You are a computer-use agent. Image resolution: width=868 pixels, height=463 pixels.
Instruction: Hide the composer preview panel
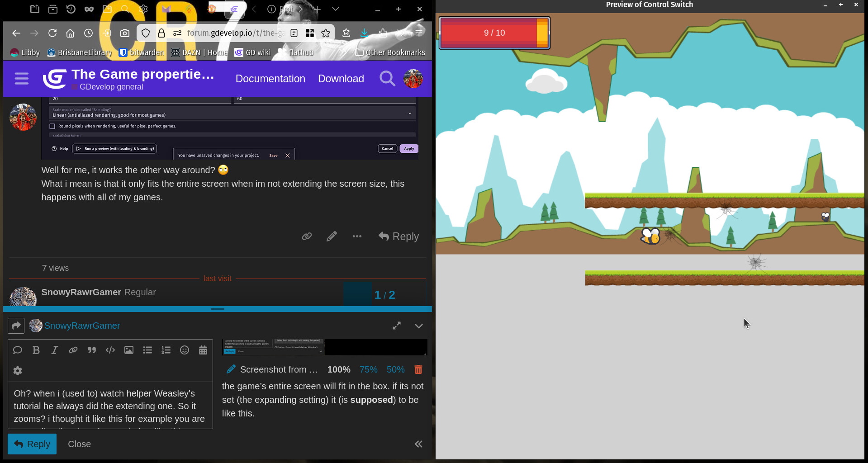pyautogui.click(x=419, y=444)
